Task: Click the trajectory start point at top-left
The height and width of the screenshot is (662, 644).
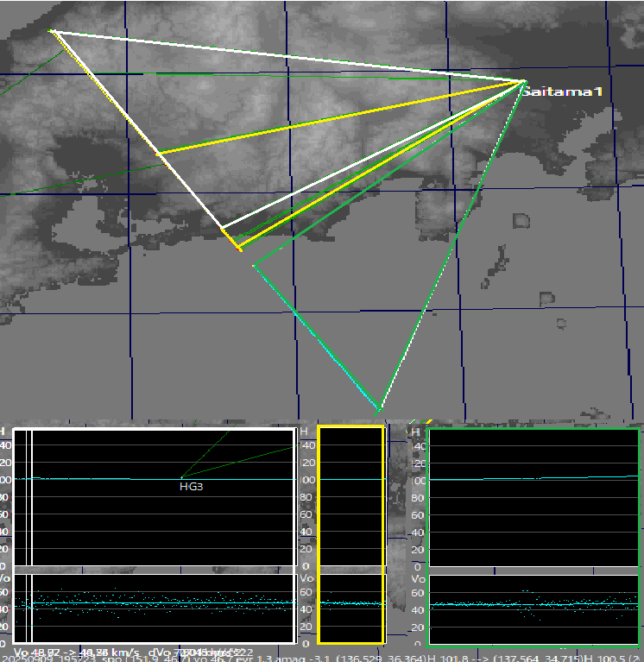Action: (52, 31)
